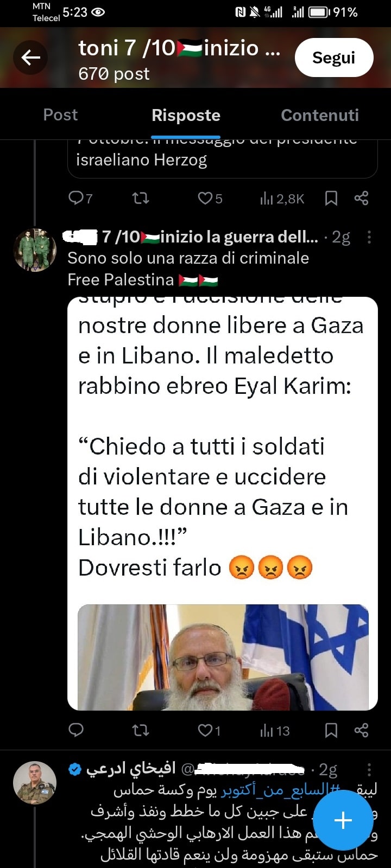391x868 pixels.
Task: Like the post with 1 heart
Action: point(209,730)
